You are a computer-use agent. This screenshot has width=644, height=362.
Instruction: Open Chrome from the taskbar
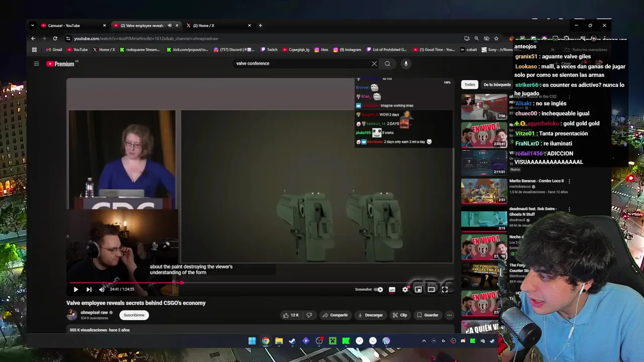[265, 341]
